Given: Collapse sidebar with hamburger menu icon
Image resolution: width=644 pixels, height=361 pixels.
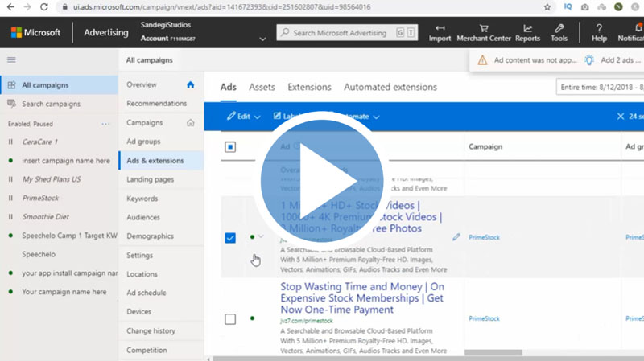Looking at the screenshot, I should click(x=11, y=59).
